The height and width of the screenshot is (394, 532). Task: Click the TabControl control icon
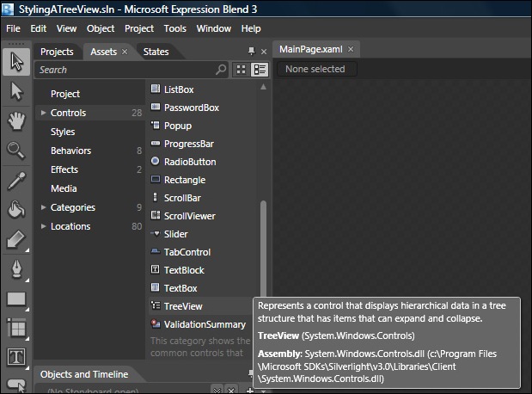(156, 251)
